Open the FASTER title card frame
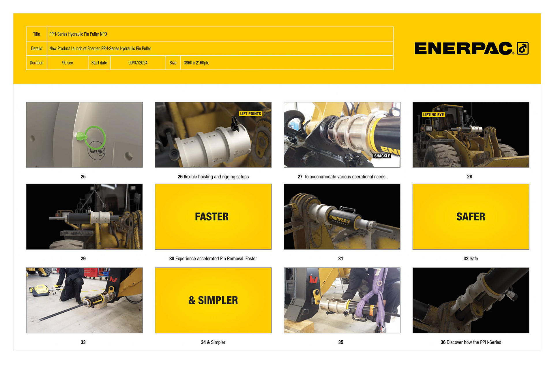 point(213,216)
